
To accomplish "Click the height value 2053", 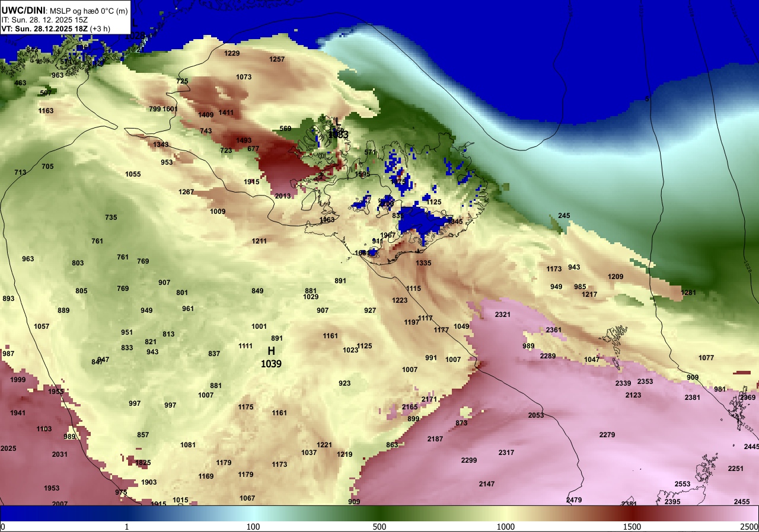I will (536, 415).
